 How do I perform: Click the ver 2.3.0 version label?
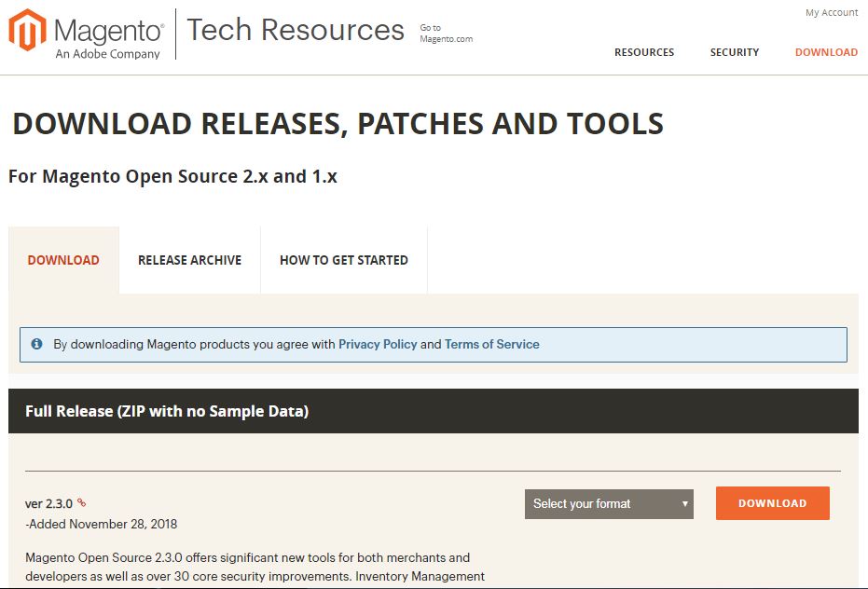tap(48, 504)
